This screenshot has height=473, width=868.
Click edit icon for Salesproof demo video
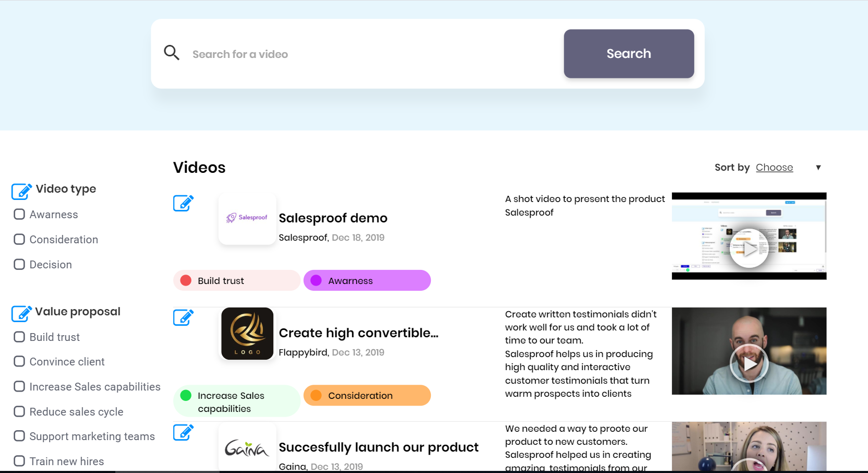(183, 203)
